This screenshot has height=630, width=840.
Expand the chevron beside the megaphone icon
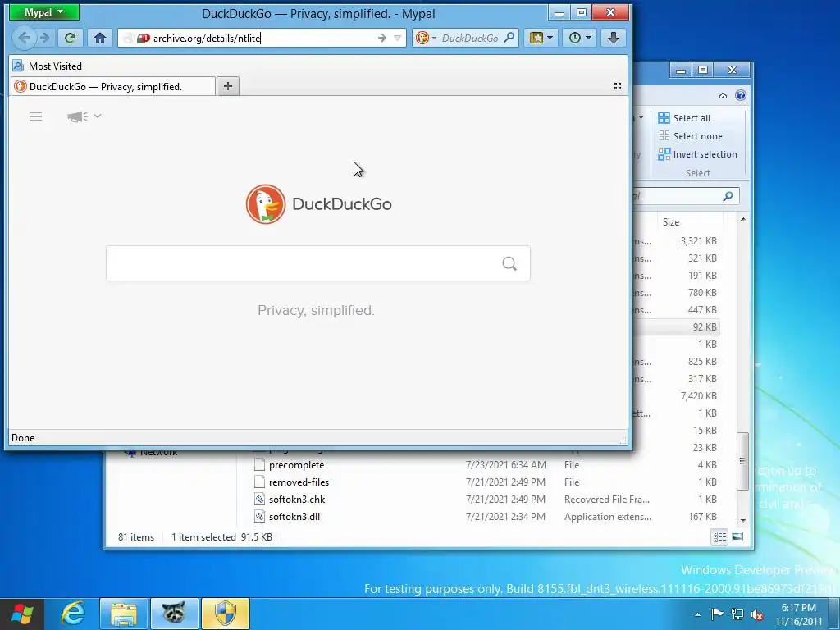click(98, 116)
